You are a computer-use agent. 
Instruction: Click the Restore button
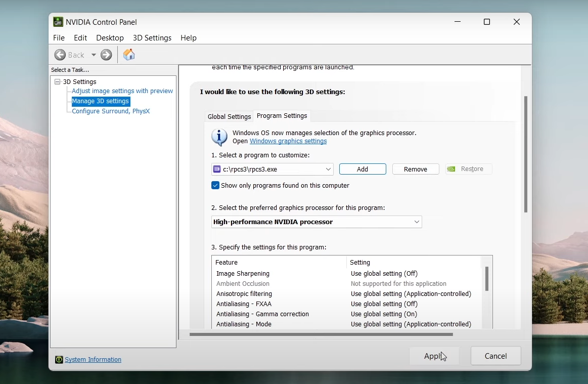[469, 169]
